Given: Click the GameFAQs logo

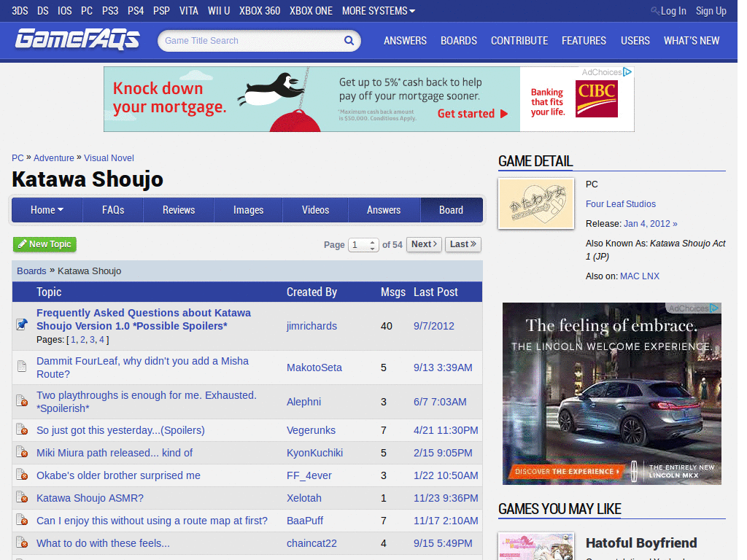Looking at the screenshot, I should pyautogui.click(x=77, y=39).
